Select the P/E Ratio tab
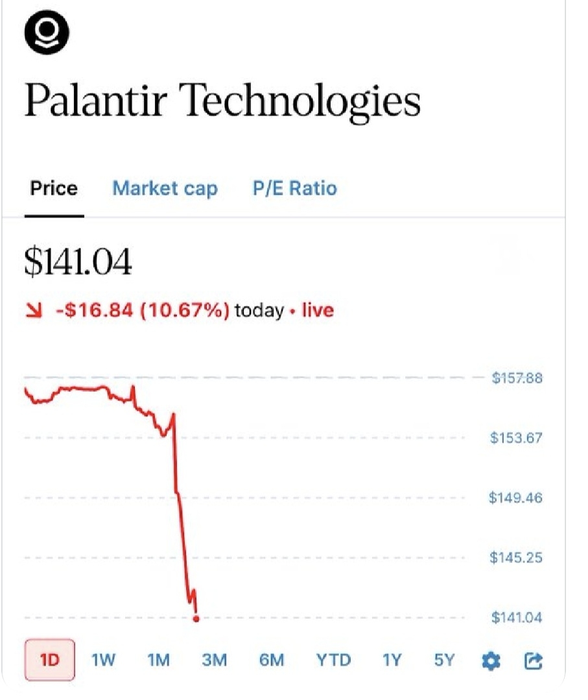588x700 pixels. (294, 189)
